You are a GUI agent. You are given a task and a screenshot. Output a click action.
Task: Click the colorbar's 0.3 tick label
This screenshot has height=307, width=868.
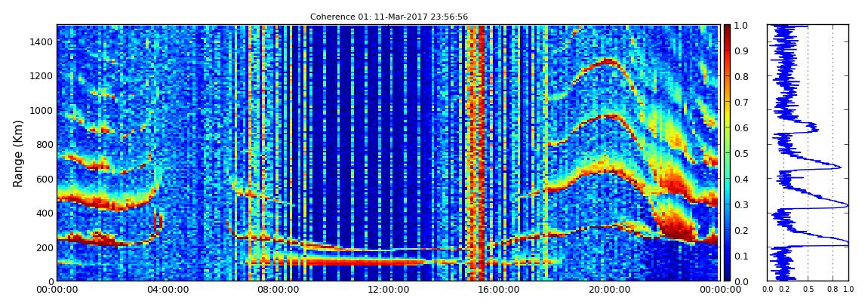(x=740, y=204)
